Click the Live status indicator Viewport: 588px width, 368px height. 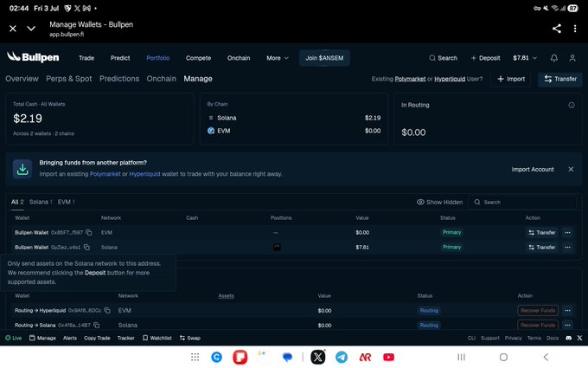pyautogui.click(x=14, y=338)
